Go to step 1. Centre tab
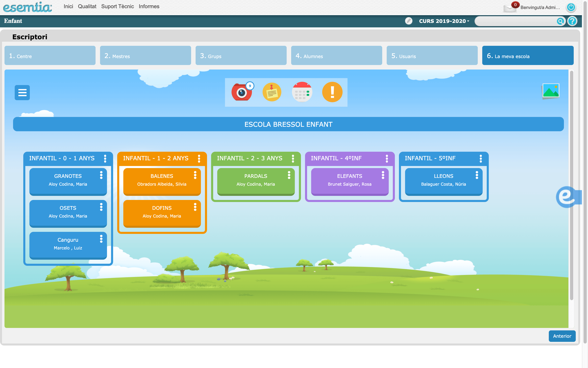 pos(50,55)
